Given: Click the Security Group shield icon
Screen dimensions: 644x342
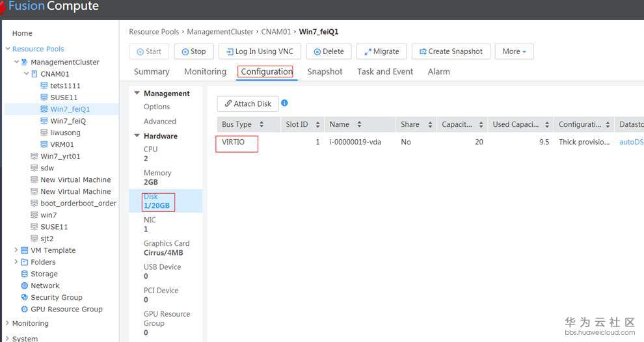Looking at the screenshot, I should (x=25, y=297).
